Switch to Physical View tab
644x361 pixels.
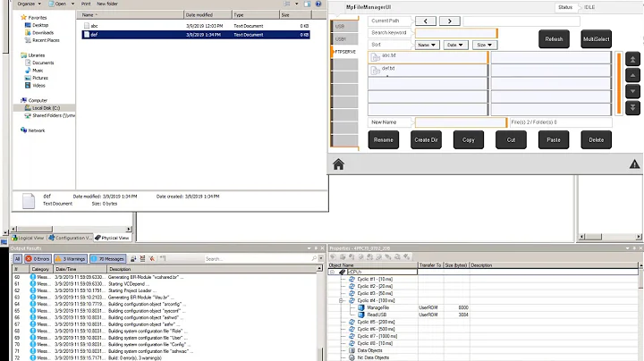[112, 238]
